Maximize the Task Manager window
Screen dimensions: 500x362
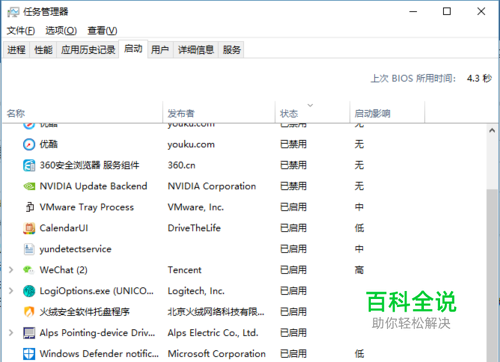pyautogui.click(x=447, y=12)
